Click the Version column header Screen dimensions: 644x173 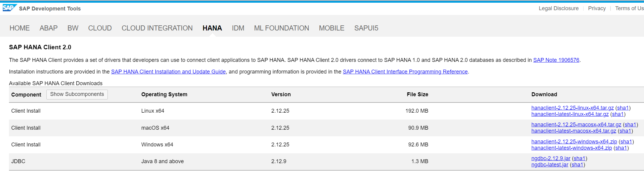click(281, 94)
